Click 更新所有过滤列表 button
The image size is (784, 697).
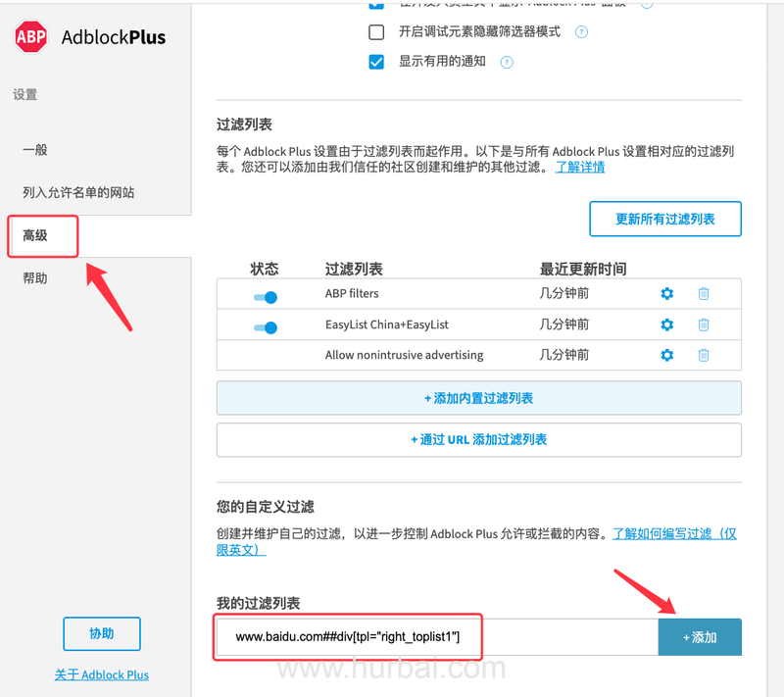[665, 219]
